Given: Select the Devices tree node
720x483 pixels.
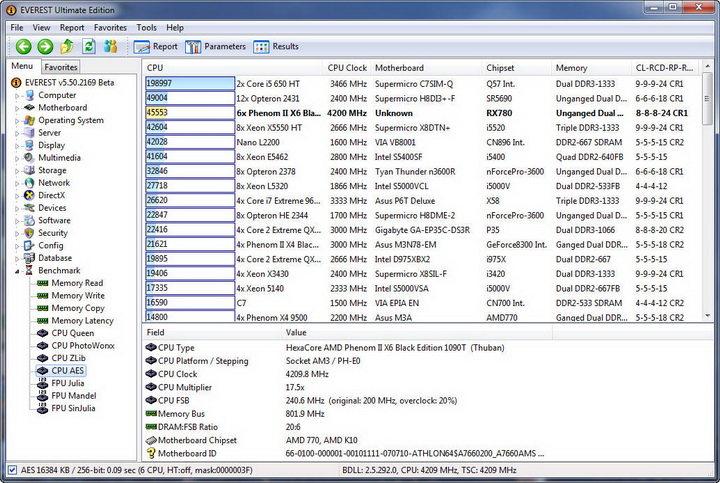Looking at the screenshot, I should [52, 208].
